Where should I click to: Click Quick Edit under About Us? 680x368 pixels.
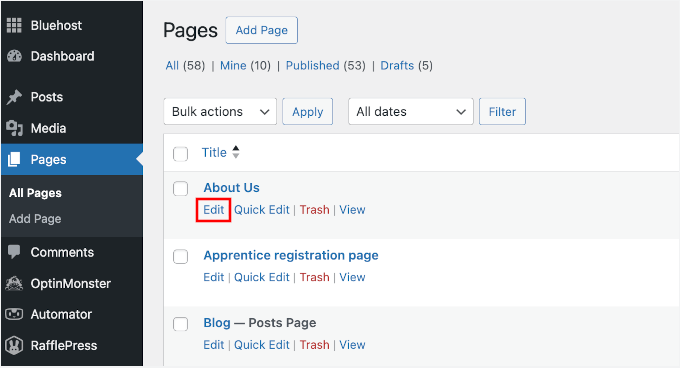pyautogui.click(x=262, y=210)
